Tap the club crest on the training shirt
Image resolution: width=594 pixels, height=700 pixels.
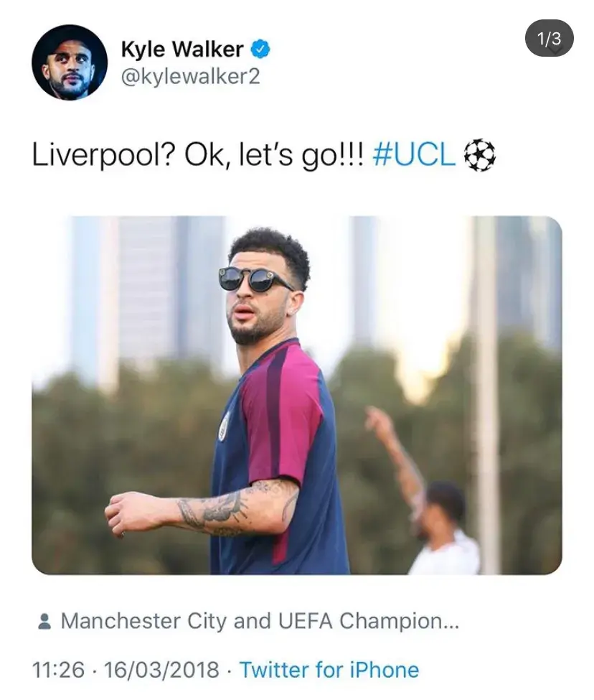pyautogui.click(x=224, y=426)
